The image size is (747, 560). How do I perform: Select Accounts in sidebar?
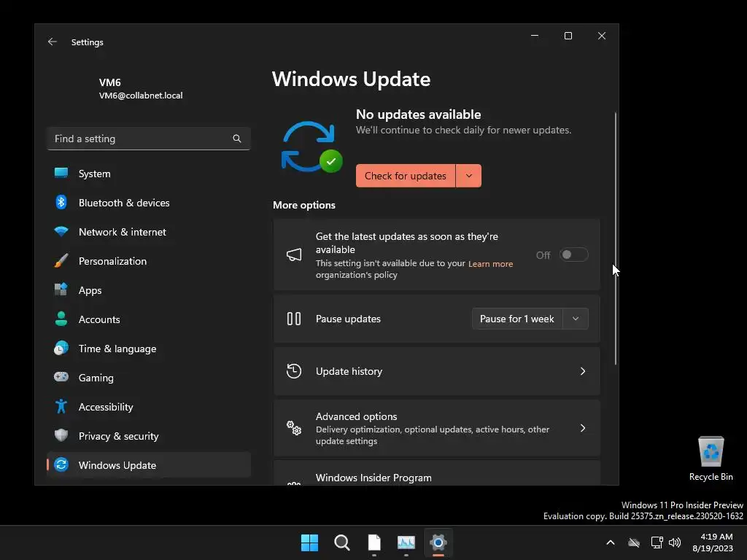(x=149, y=319)
